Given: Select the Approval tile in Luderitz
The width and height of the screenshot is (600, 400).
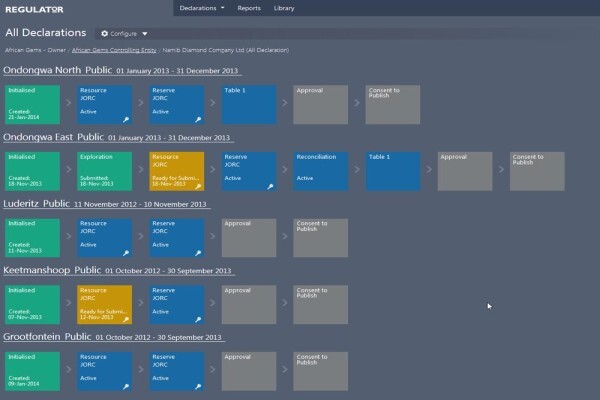Looking at the screenshot, I should 249,238.
